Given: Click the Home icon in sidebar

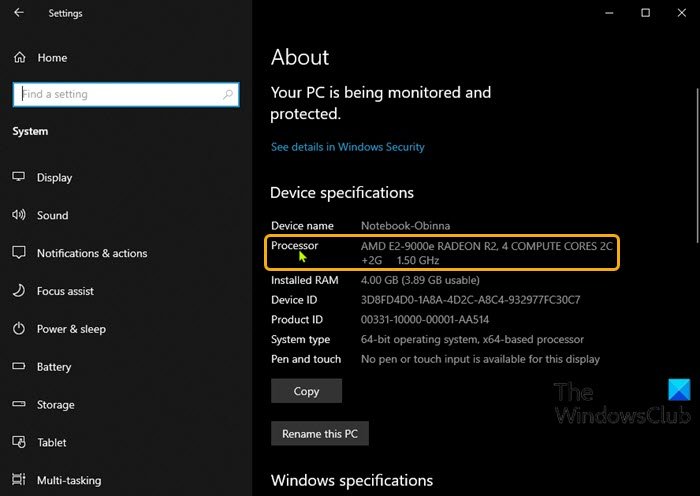Looking at the screenshot, I should tap(18, 58).
